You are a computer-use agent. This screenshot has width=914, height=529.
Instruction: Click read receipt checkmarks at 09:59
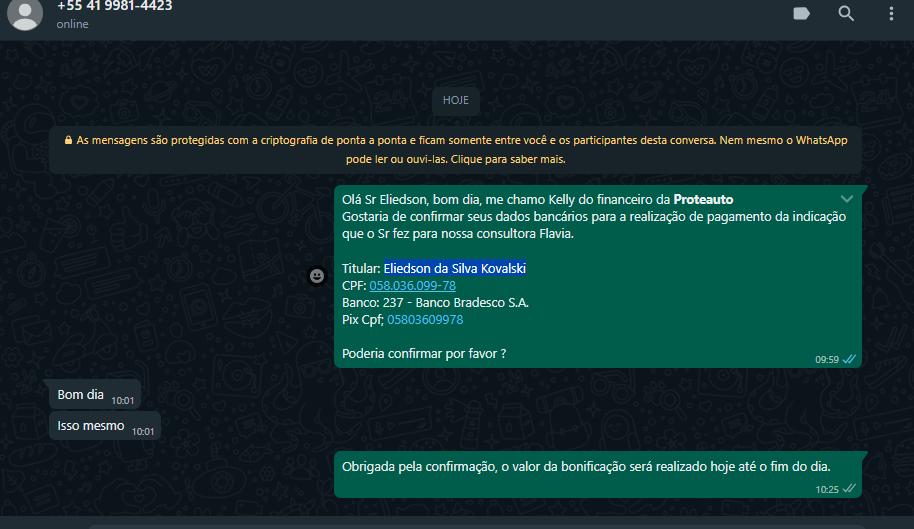point(850,358)
